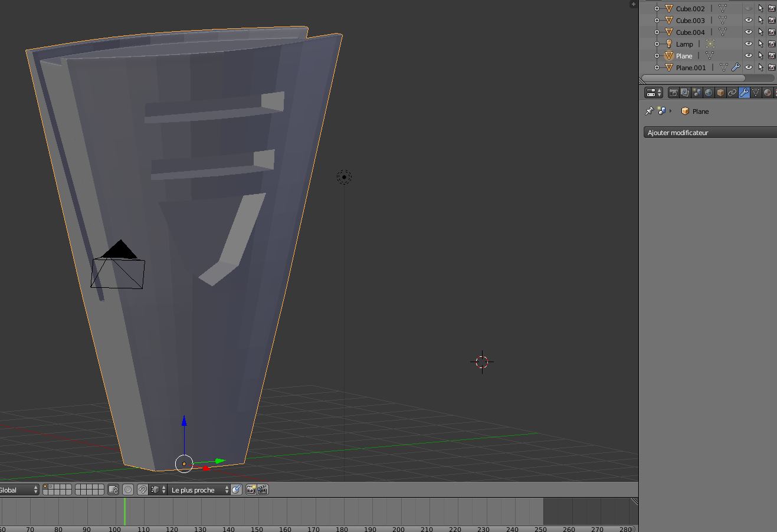777x532 pixels.
Task: Toggle proportional editing button
Action: tap(128, 490)
